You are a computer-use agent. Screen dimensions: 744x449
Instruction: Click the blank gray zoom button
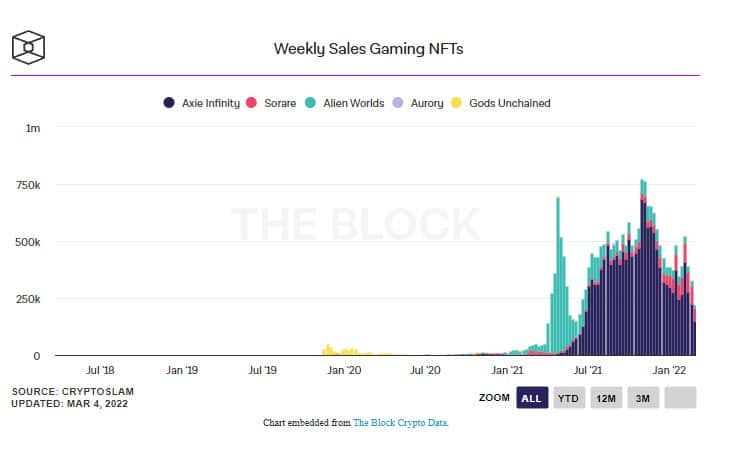[x=680, y=398]
